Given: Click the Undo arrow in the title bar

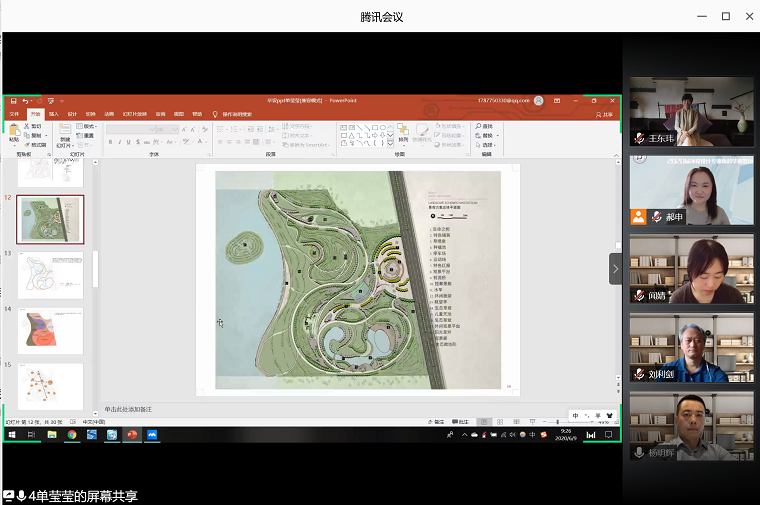Looking at the screenshot, I should click(x=25, y=101).
